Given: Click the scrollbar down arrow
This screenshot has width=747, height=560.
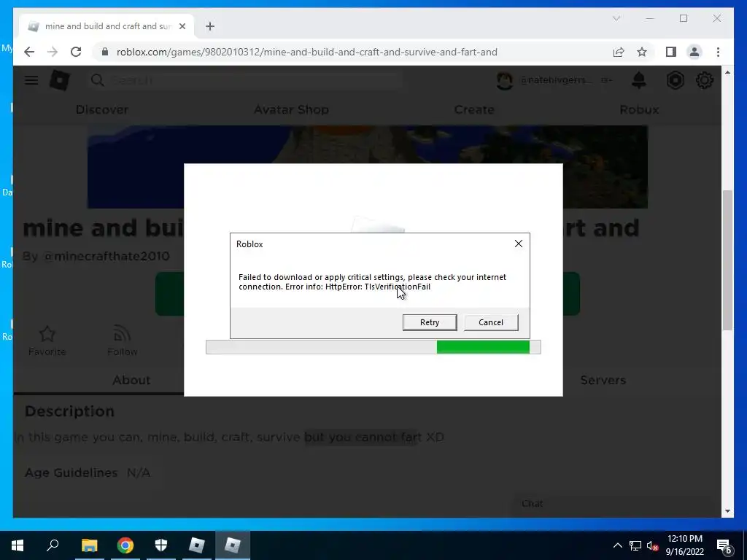Looking at the screenshot, I should (727, 511).
